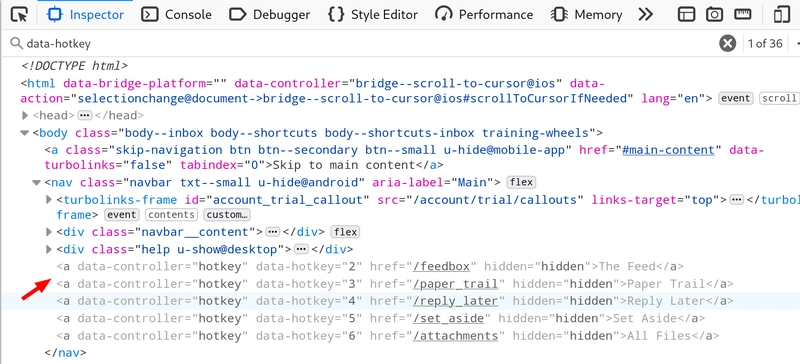The width and height of the screenshot is (800, 364).
Task: Click the event badge on html tag
Action: pos(735,99)
